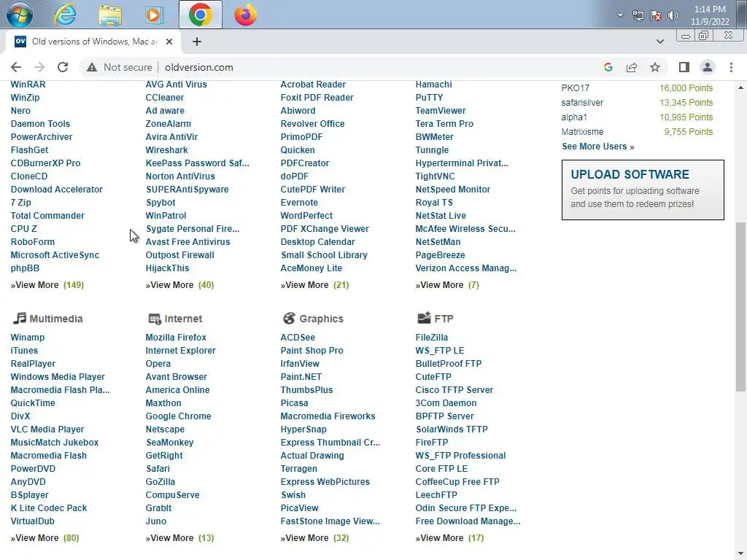This screenshot has height=560, width=747.
Task: Close the Old versions tab
Action: click(x=169, y=42)
